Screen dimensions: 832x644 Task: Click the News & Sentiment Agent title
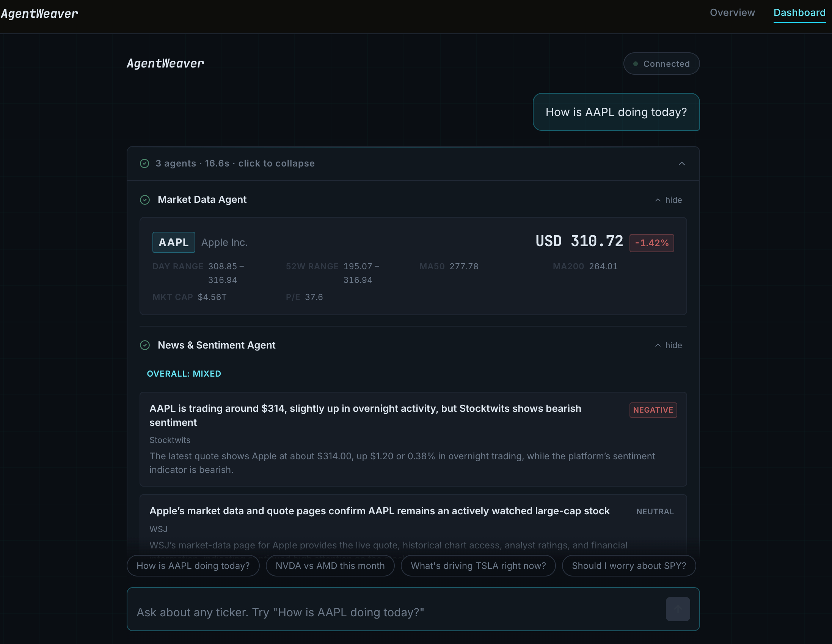tap(217, 345)
